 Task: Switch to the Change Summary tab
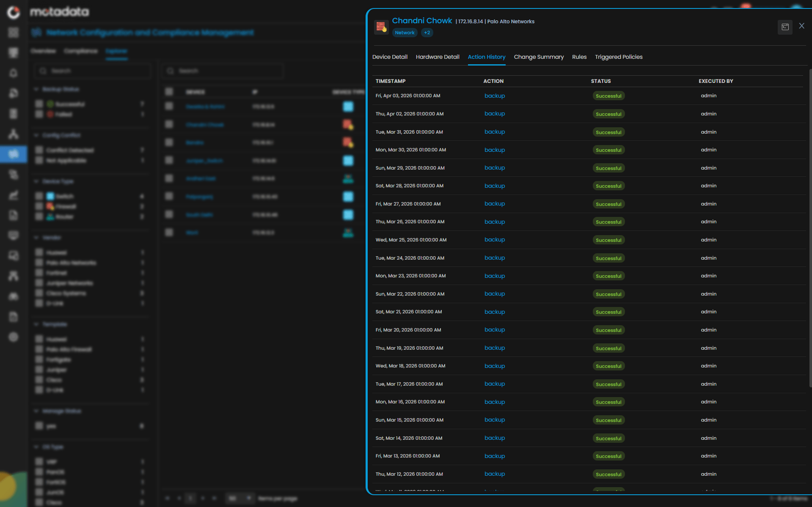coord(539,57)
